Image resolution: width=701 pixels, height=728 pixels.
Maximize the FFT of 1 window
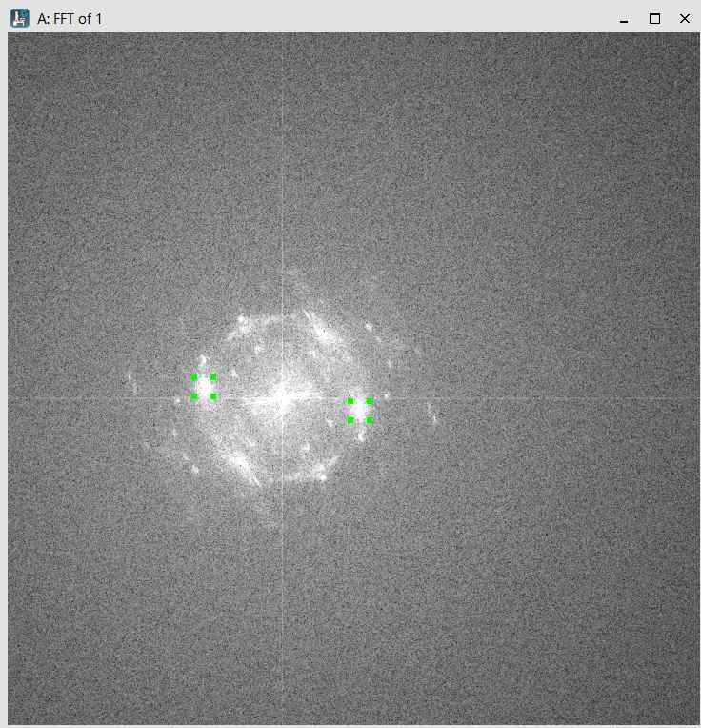coord(654,18)
